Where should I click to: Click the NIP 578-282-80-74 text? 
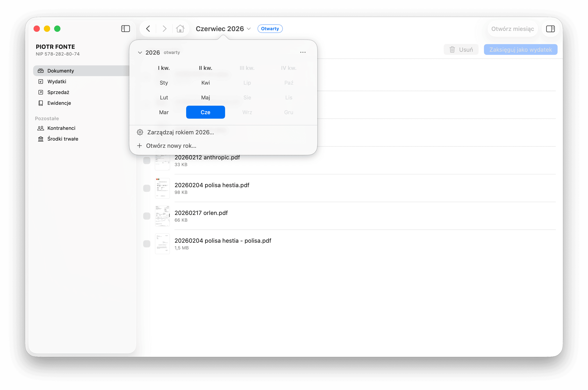pyautogui.click(x=58, y=54)
